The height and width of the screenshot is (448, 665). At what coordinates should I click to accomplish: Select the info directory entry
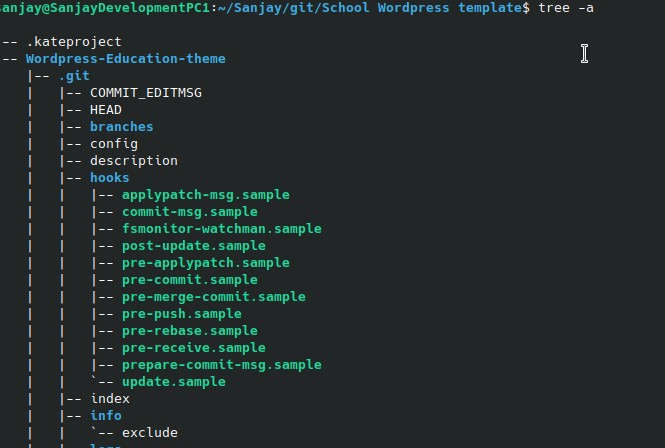click(106, 415)
